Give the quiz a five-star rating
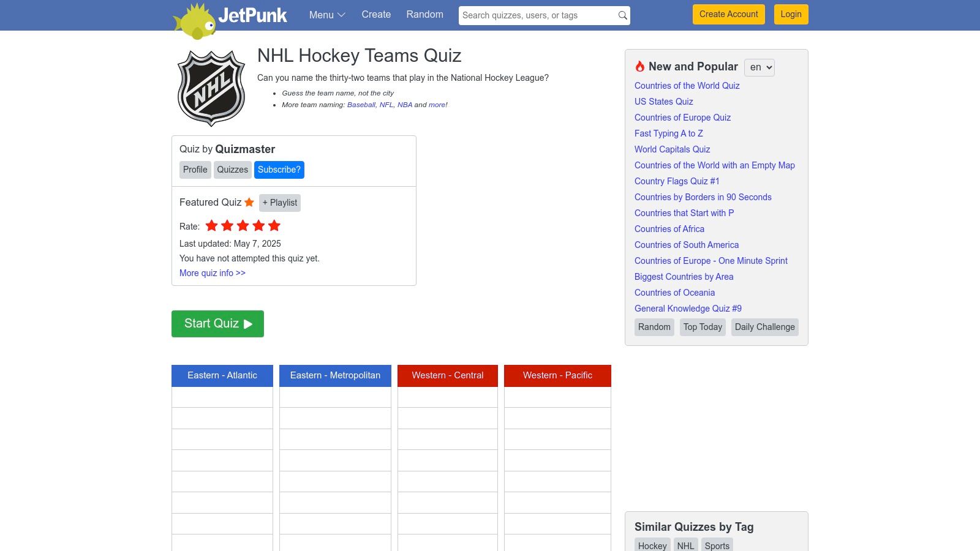980x551 pixels. coord(274,226)
